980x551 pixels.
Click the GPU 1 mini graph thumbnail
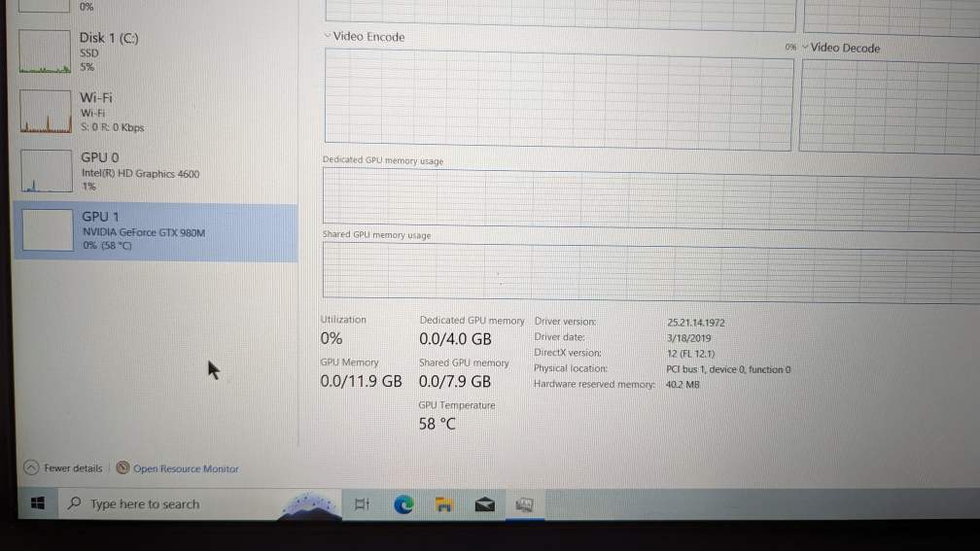pyautogui.click(x=48, y=230)
